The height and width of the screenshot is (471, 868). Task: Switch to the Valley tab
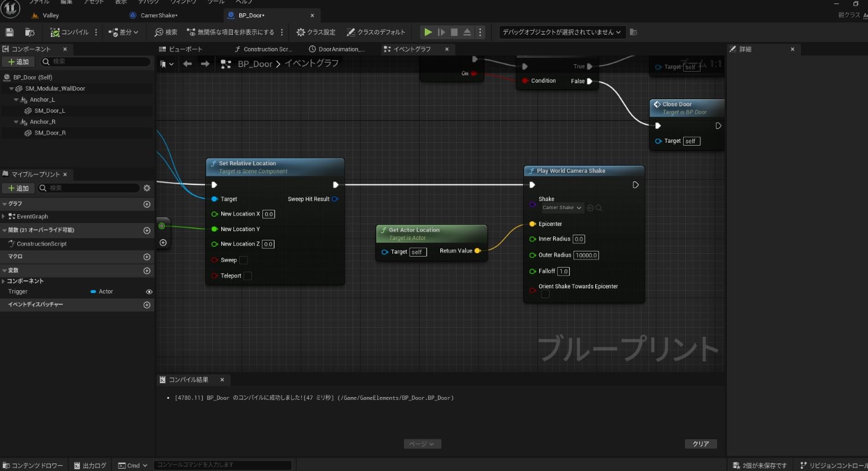click(50, 16)
